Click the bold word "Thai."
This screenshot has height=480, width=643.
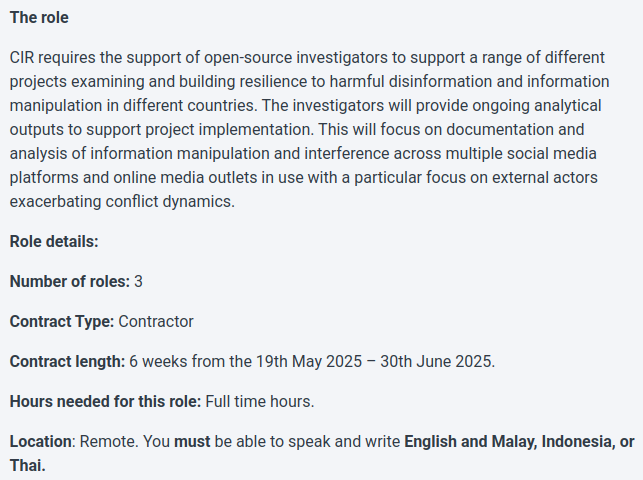click(x=27, y=466)
